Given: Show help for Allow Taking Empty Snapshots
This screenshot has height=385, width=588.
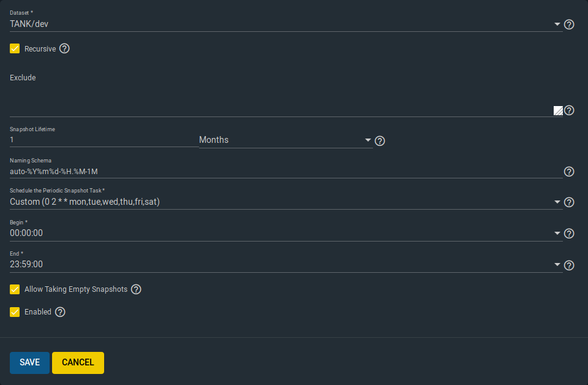Looking at the screenshot, I should click(136, 289).
